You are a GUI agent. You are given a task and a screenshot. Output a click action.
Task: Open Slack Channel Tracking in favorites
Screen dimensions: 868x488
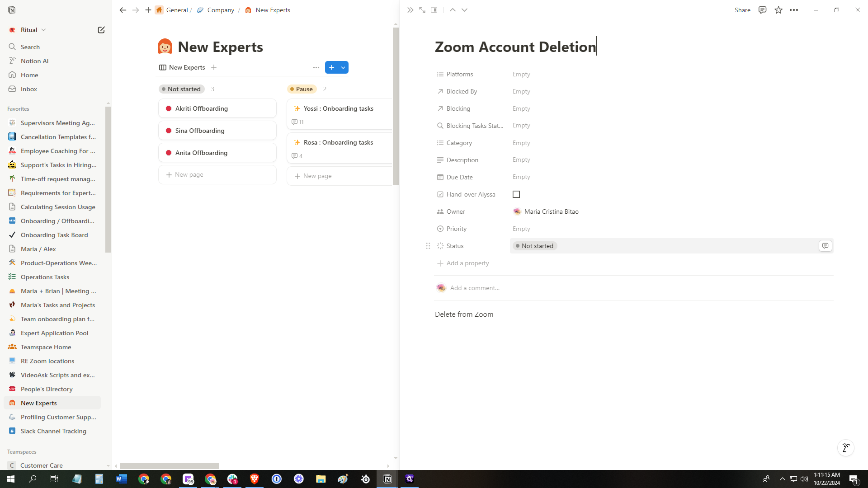[52, 431]
